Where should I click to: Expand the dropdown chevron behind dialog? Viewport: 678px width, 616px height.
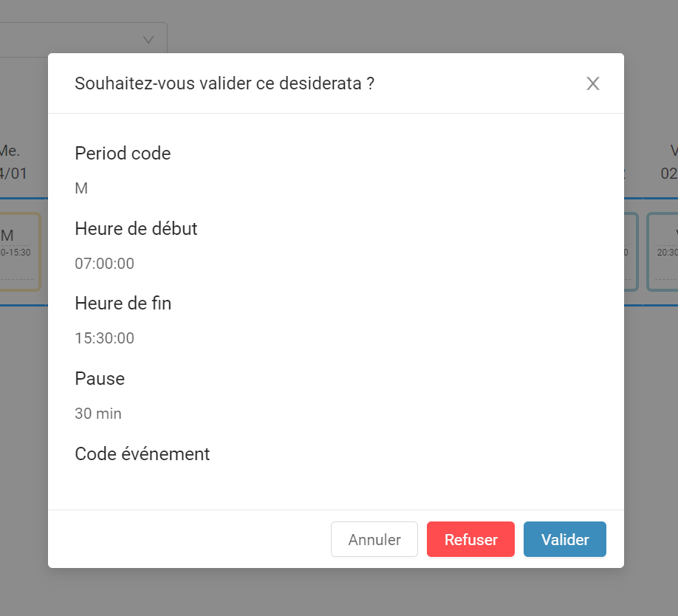click(148, 40)
